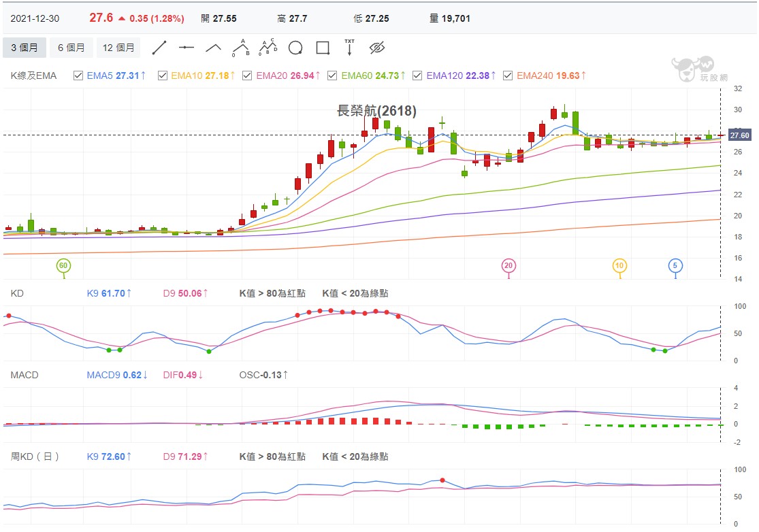Click the pink 20 EMA marker

click(508, 265)
